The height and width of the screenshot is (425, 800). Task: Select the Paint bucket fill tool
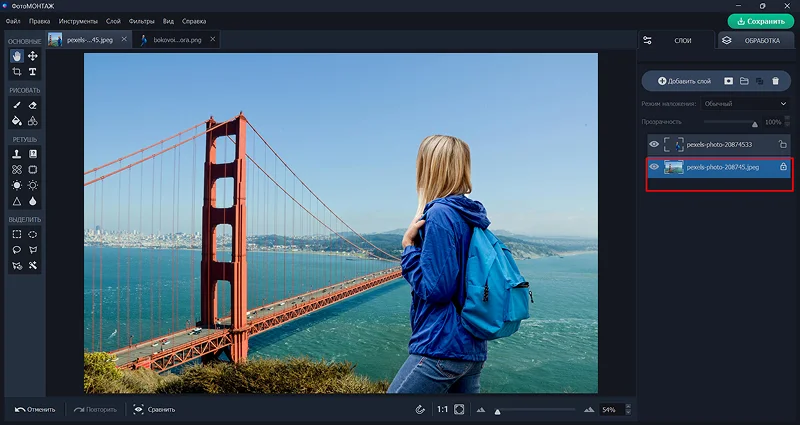point(17,121)
